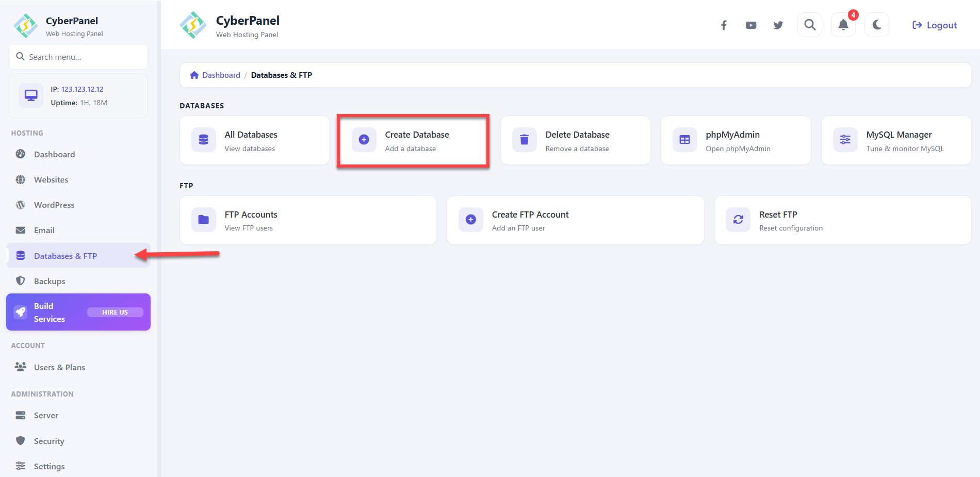Click the home icon in breadcrumb
The width and height of the screenshot is (980, 477).
coord(194,75)
